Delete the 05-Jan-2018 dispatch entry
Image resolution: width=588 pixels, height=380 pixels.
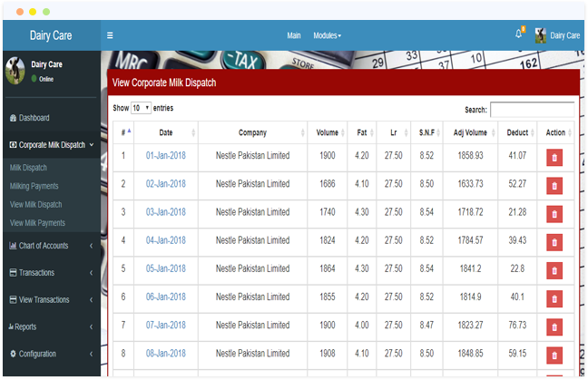[x=554, y=270]
